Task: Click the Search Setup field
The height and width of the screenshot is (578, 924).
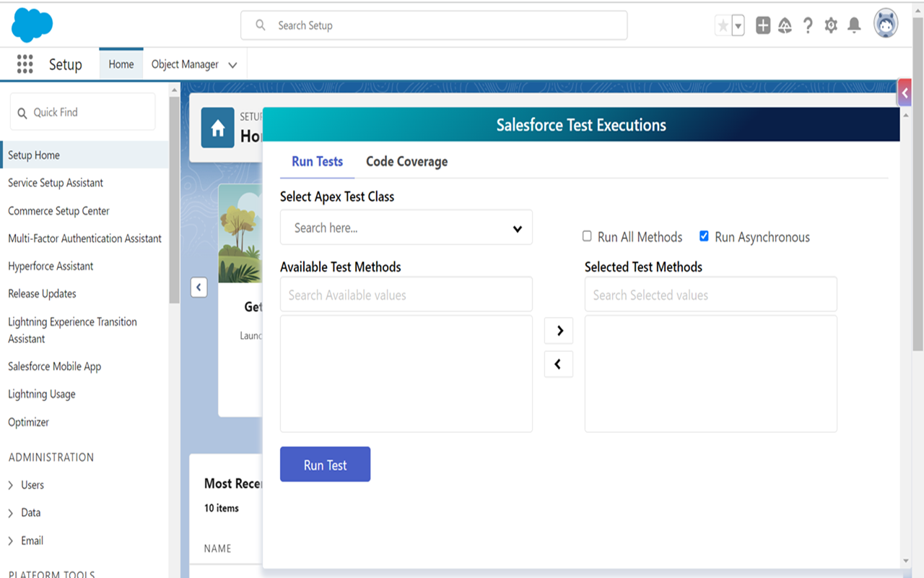Action: [x=434, y=25]
